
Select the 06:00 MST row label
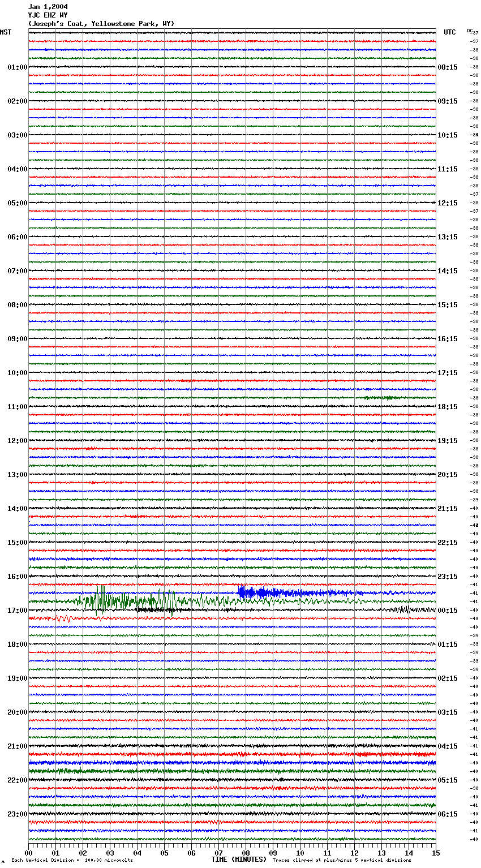(18, 237)
